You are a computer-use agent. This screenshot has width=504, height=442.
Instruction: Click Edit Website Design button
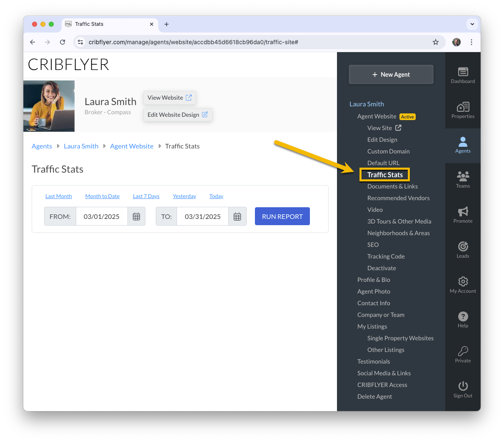(178, 115)
